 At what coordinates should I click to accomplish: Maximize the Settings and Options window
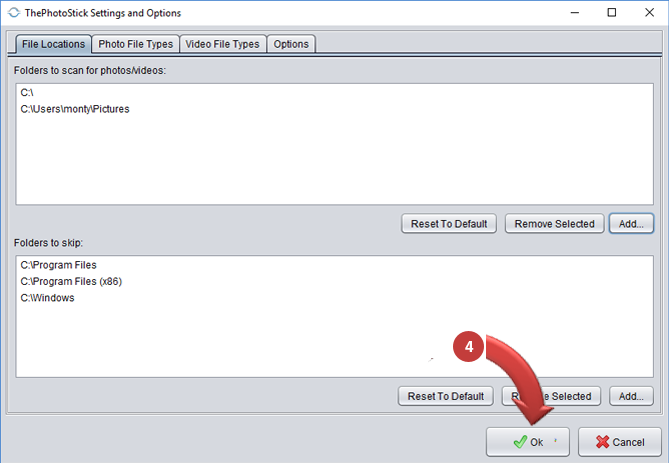pos(612,13)
